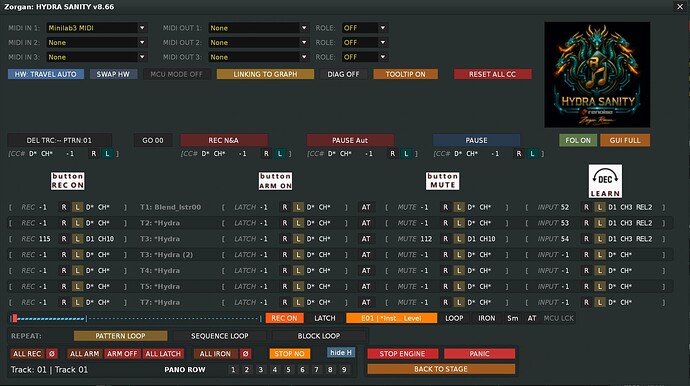Open MIDI OUT 3 dropdown
The height and width of the screenshot is (386, 690).
coord(258,57)
